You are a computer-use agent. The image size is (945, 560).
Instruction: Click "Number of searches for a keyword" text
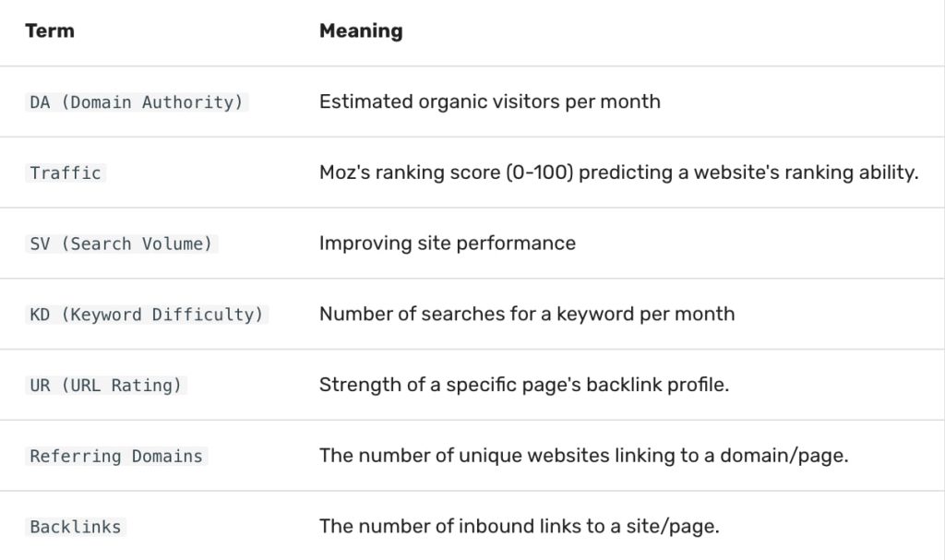pyautogui.click(x=526, y=314)
